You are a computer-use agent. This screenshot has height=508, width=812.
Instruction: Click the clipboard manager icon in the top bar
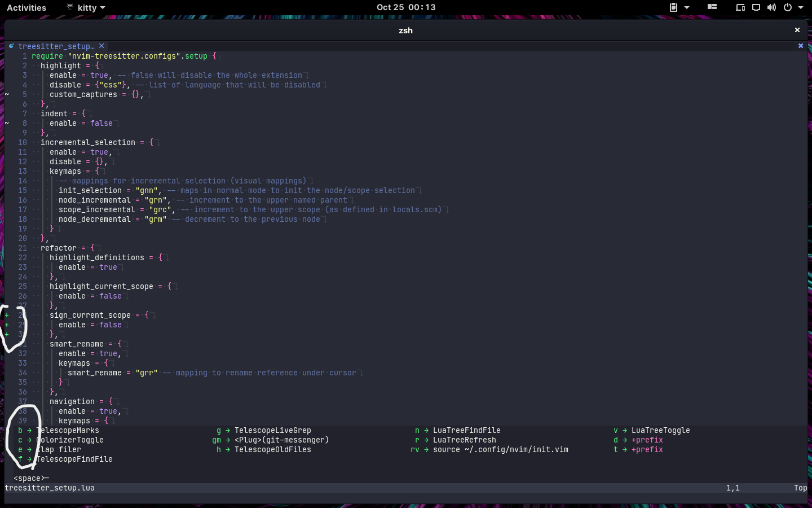coord(674,7)
